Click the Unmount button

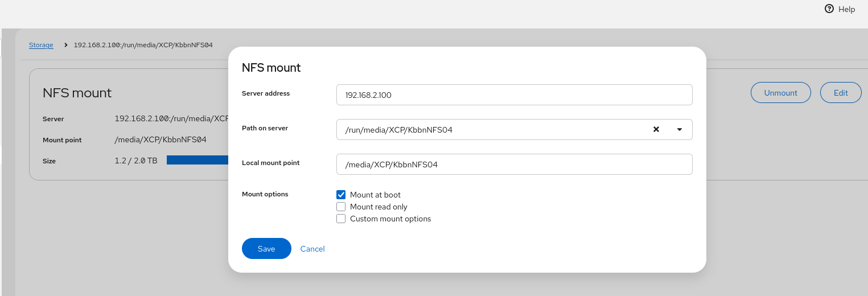point(780,93)
